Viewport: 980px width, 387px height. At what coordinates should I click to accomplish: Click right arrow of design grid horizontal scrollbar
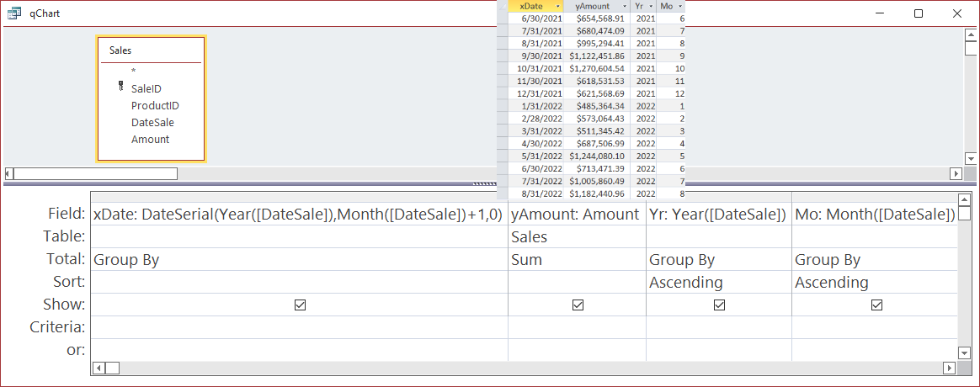click(x=950, y=368)
